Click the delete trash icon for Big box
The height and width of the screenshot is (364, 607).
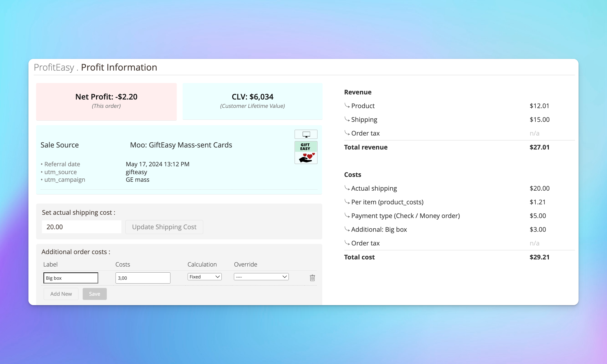click(312, 277)
